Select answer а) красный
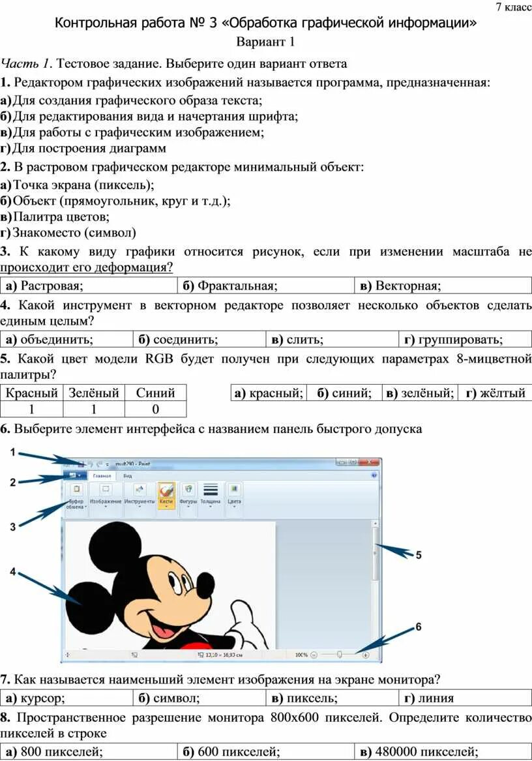Screen dimensions: 532x761 [x=269, y=393]
